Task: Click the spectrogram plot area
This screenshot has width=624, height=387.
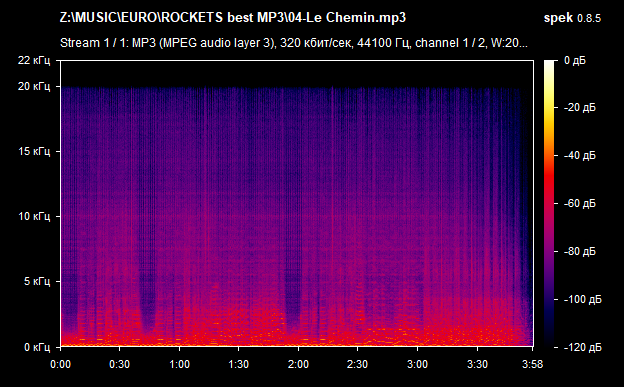Action: pos(297,203)
